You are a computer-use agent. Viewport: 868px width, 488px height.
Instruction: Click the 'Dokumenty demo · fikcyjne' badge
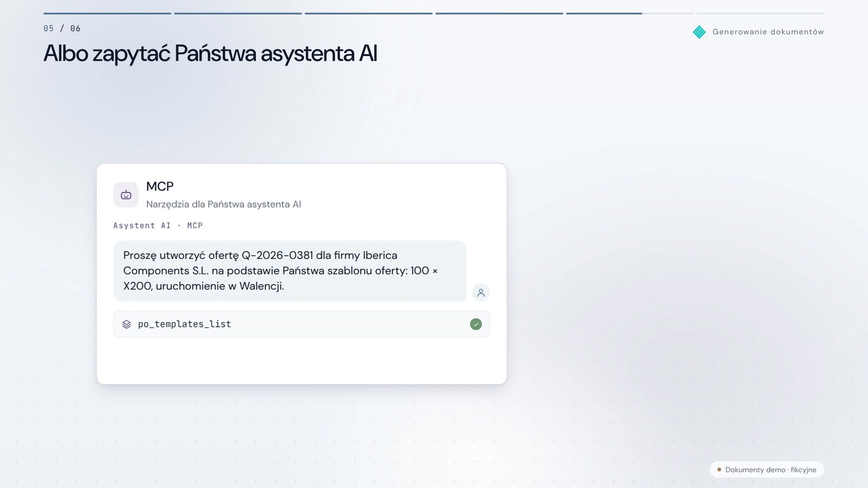pyautogui.click(x=767, y=470)
